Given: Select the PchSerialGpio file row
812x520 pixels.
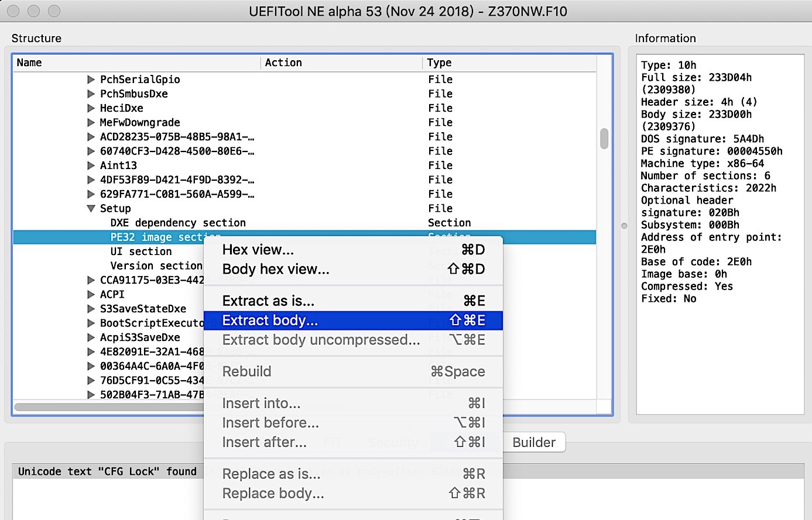Looking at the screenshot, I should click(x=304, y=79).
